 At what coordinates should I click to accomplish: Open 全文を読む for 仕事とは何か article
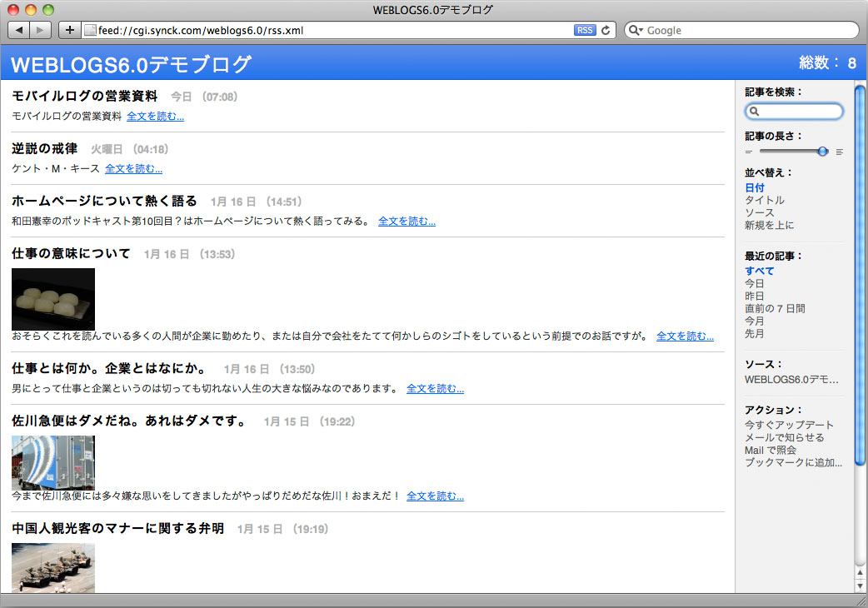pos(435,388)
